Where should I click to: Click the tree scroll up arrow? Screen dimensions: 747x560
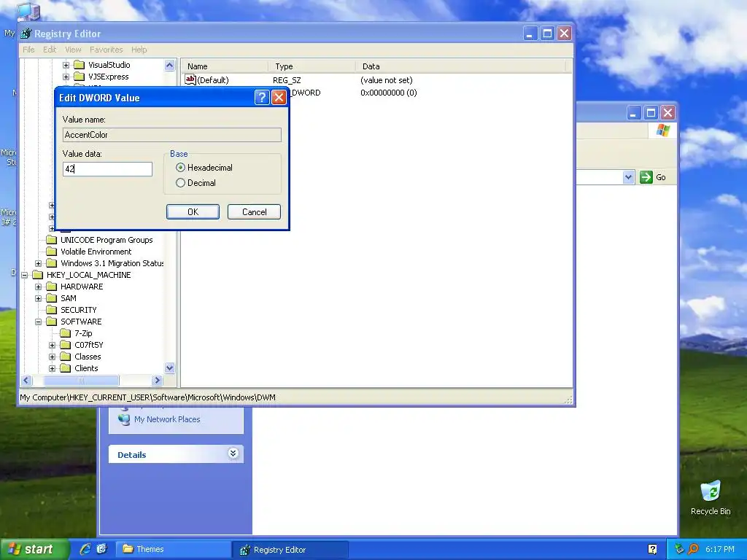point(169,65)
